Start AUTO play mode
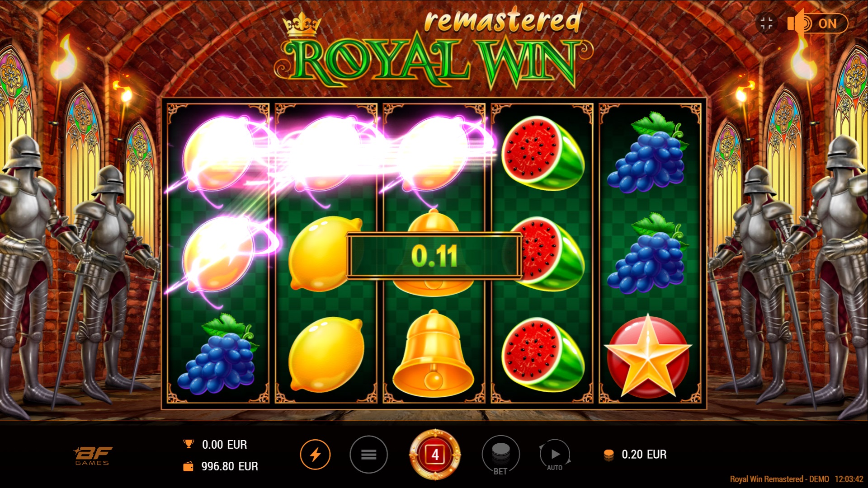The image size is (868, 488). (x=555, y=455)
